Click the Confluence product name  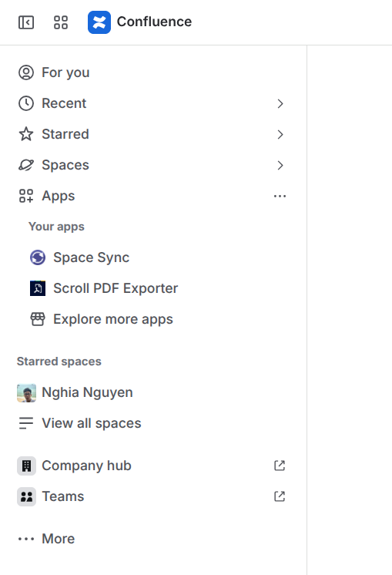point(154,22)
